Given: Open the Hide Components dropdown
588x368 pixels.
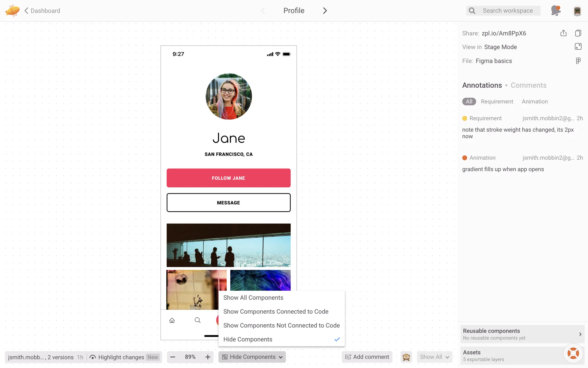Looking at the screenshot, I should 252,357.
